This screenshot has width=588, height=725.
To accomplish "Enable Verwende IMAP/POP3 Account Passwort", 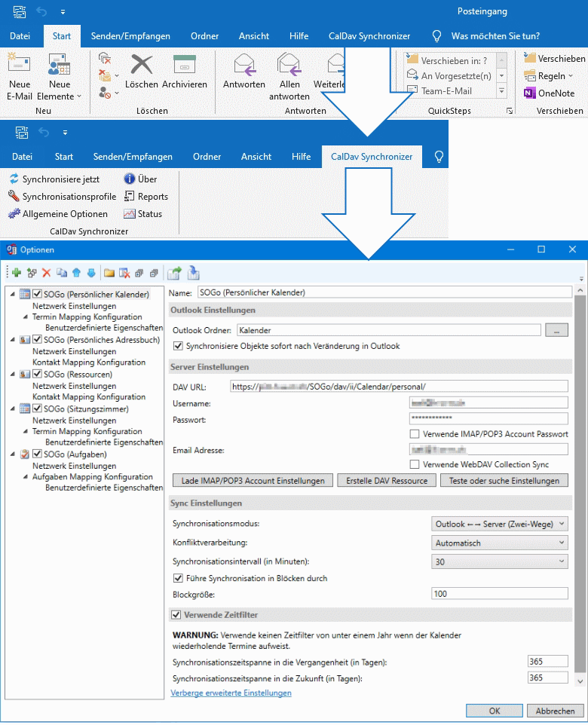I will click(415, 433).
